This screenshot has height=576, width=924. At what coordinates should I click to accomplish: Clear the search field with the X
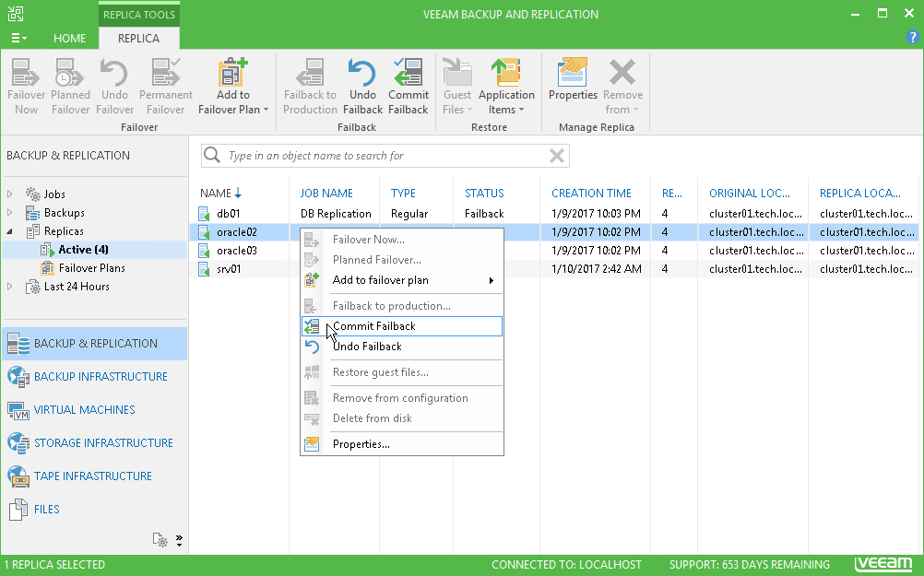[x=557, y=156]
